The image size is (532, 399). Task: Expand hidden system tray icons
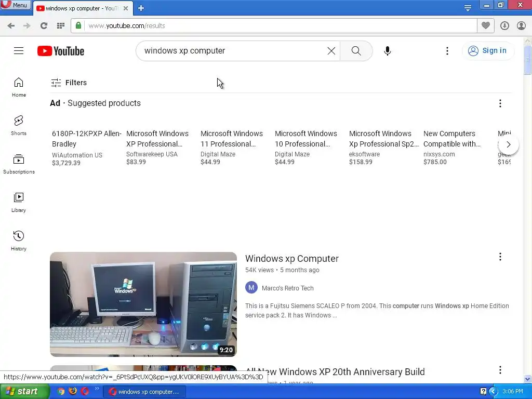click(x=493, y=392)
